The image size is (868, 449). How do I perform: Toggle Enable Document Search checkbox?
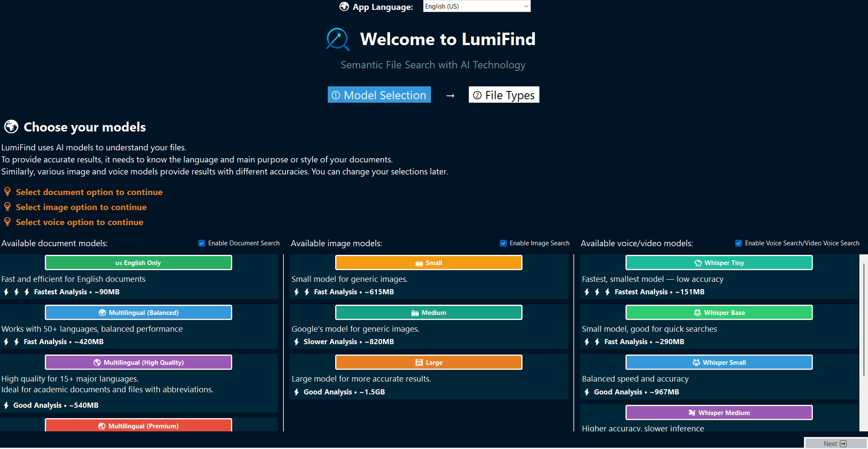pos(202,243)
